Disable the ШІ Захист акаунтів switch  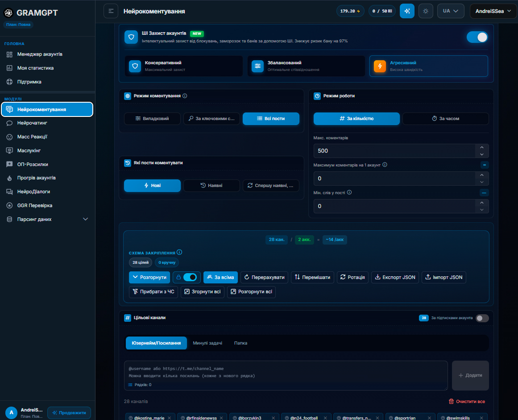pyautogui.click(x=477, y=37)
